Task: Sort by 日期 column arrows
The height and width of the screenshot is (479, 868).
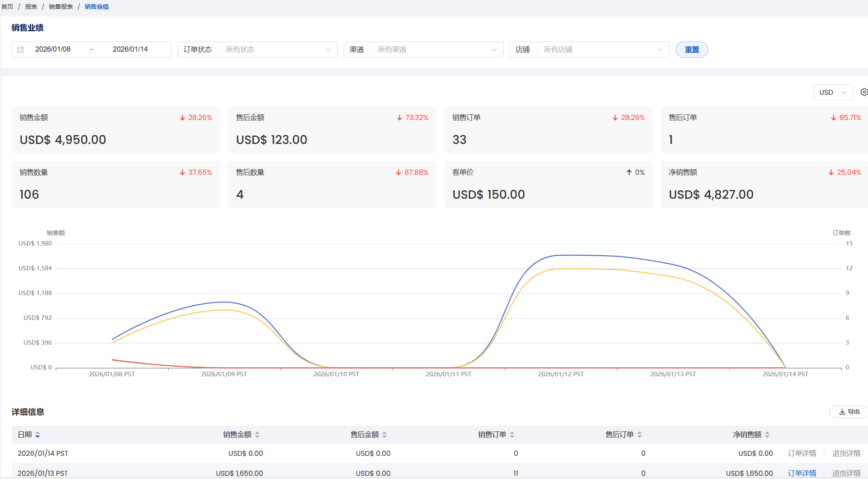Action: [x=38, y=435]
